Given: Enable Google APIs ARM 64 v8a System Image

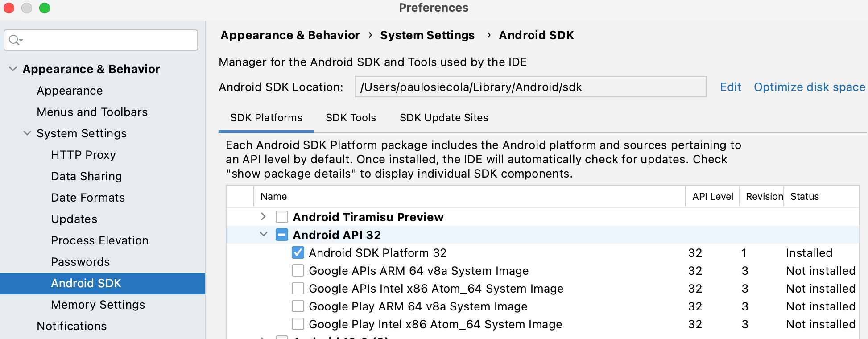Looking at the screenshot, I should tap(298, 271).
